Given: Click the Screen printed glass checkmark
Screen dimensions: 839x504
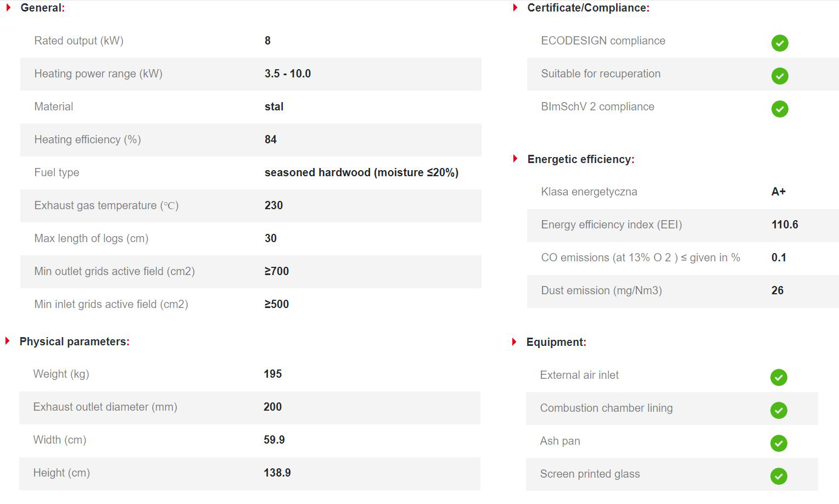Looking at the screenshot, I should [779, 476].
